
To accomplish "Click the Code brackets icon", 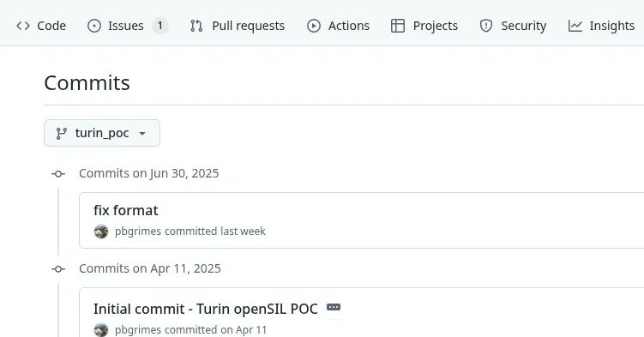I will pos(23,26).
